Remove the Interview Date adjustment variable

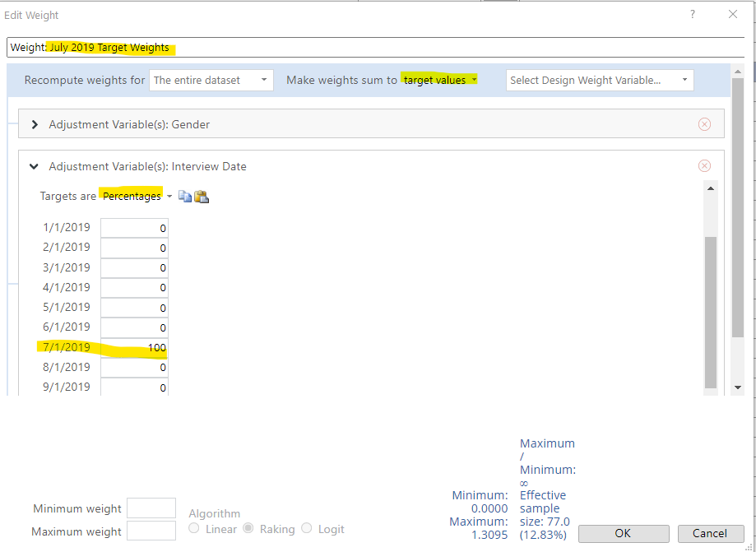click(x=704, y=166)
